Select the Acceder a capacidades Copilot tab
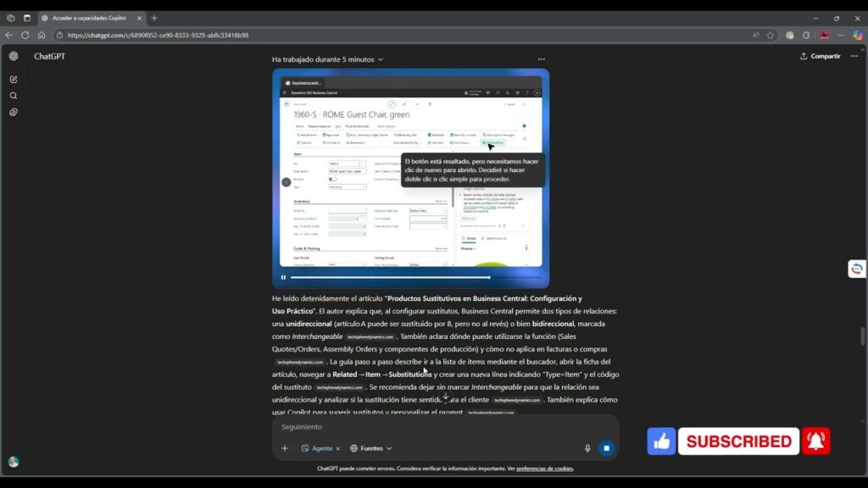Screen dimensions: 868x488 click(x=89, y=19)
